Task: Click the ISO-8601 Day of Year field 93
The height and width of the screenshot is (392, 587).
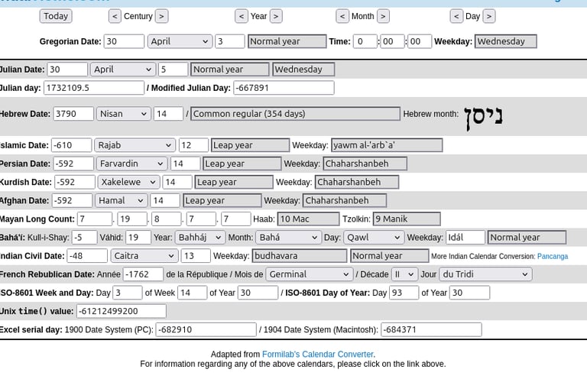Action: (404, 293)
